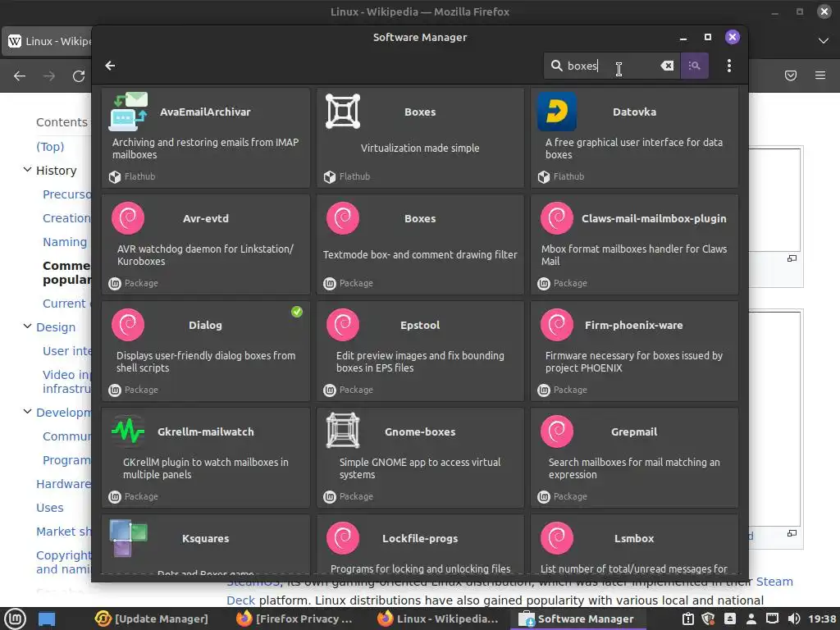Click Package source icon on Avr-evtd
This screenshot has height=630, width=840.
click(115, 283)
